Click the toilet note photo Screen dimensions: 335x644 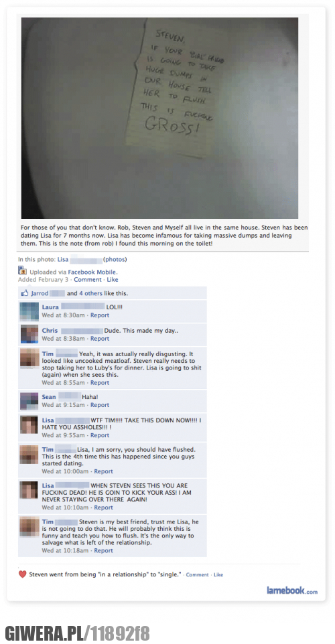159,118
